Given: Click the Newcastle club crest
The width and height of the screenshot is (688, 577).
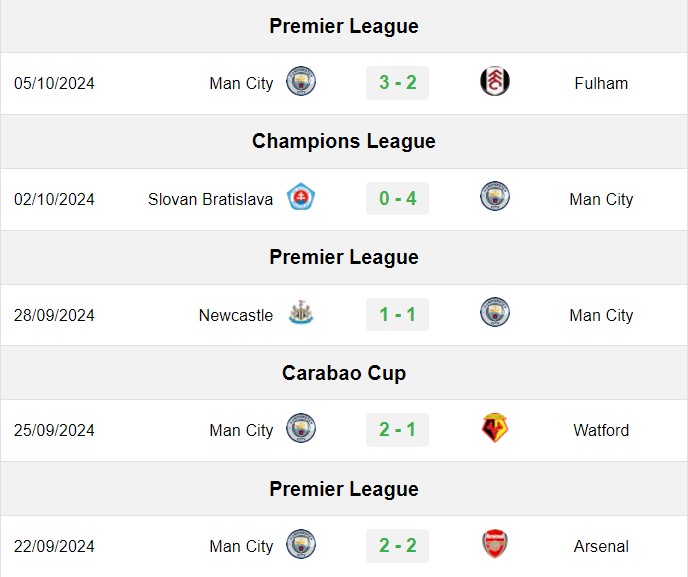Looking at the screenshot, I should click(x=301, y=312).
